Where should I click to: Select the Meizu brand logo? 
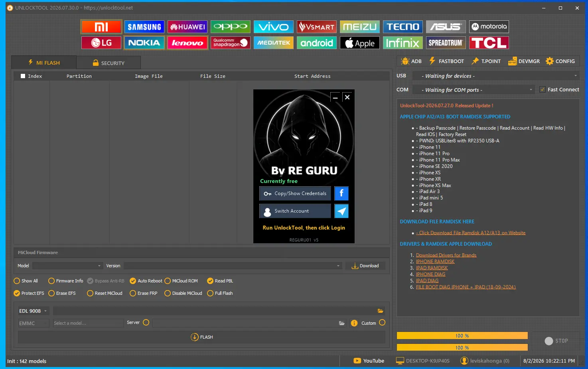tap(360, 27)
